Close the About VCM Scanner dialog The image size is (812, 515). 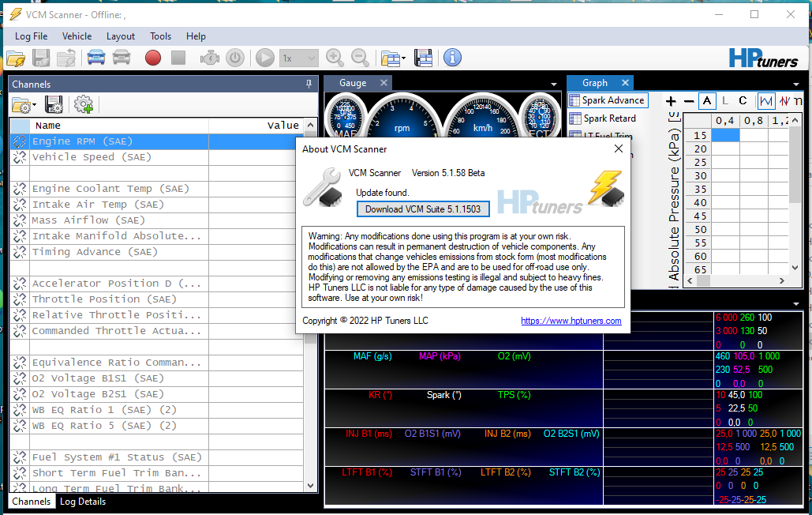[x=619, y=149]
